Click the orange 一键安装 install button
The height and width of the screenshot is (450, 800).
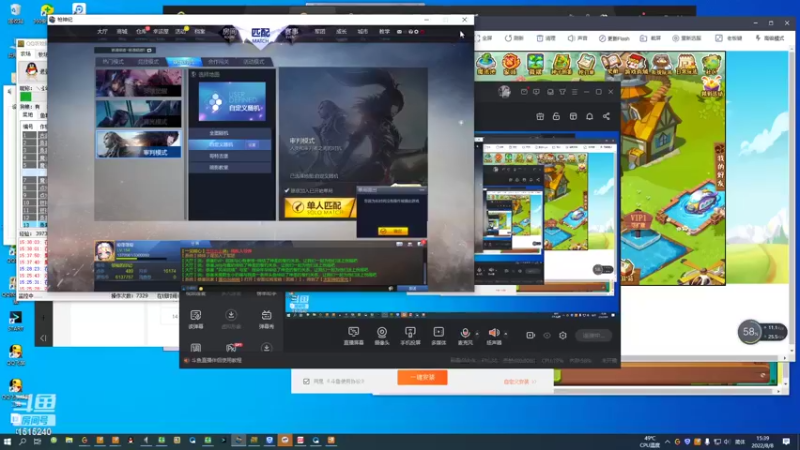422,378
